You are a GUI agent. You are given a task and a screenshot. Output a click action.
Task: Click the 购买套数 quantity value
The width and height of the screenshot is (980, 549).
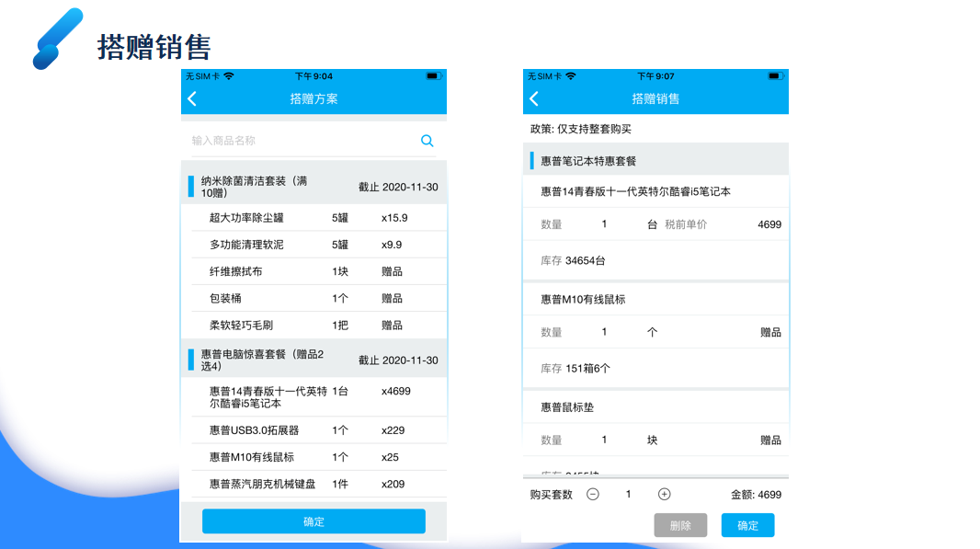coord(628,494)
